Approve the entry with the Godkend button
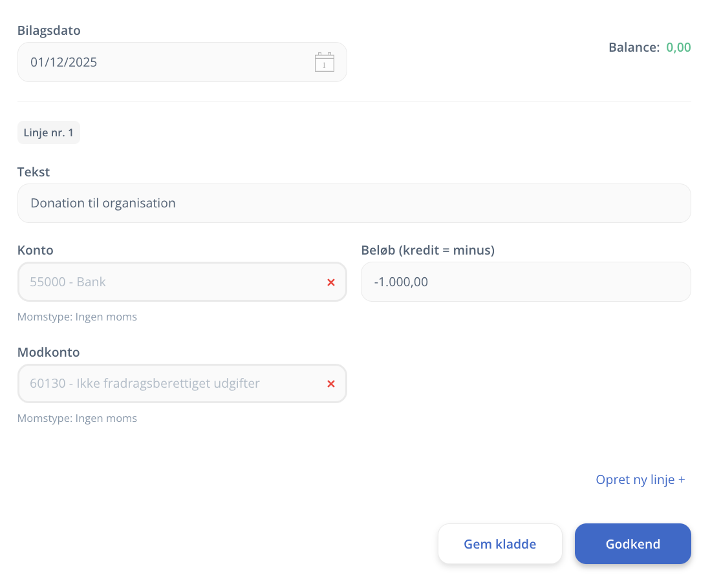Screen dimensions: 710x588 (x=632, y=544)
